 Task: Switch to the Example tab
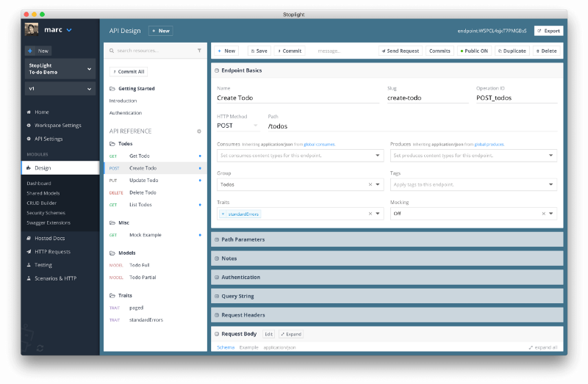tap(250, 347)
